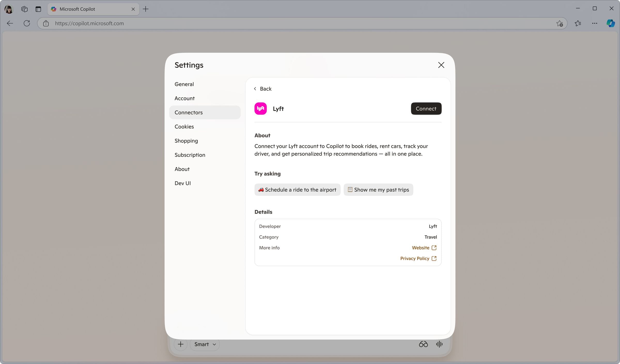
Task: Open the favorites list icon
Action: tap(578, 23)
